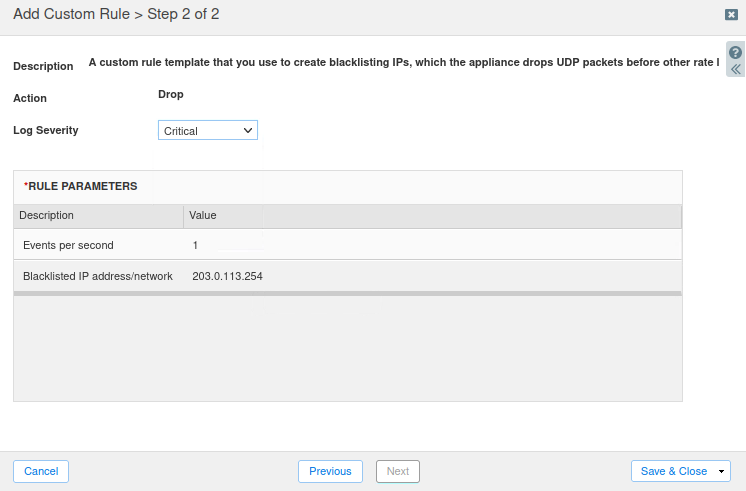Edit the Blacklisted IP address value 203.0.113.254
The image size is (746, 491).
click(228, 276)
